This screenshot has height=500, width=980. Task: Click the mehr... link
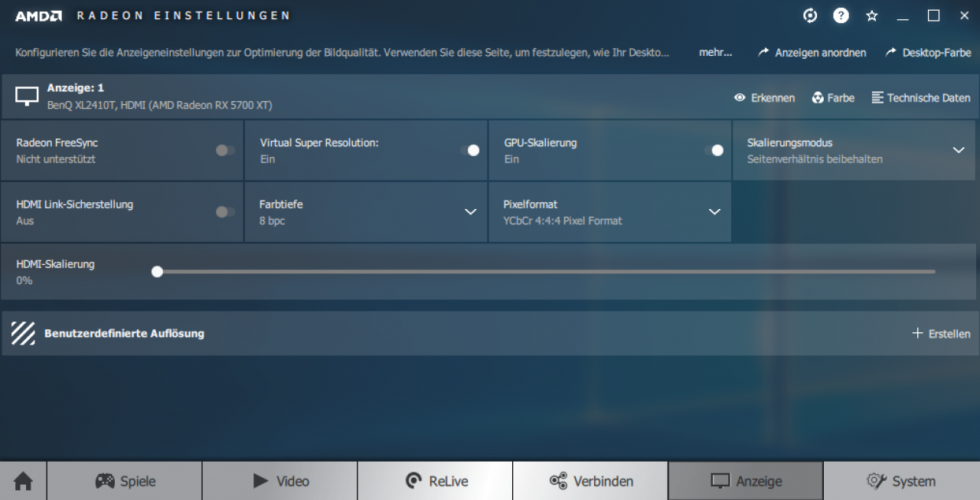point(715,53)
